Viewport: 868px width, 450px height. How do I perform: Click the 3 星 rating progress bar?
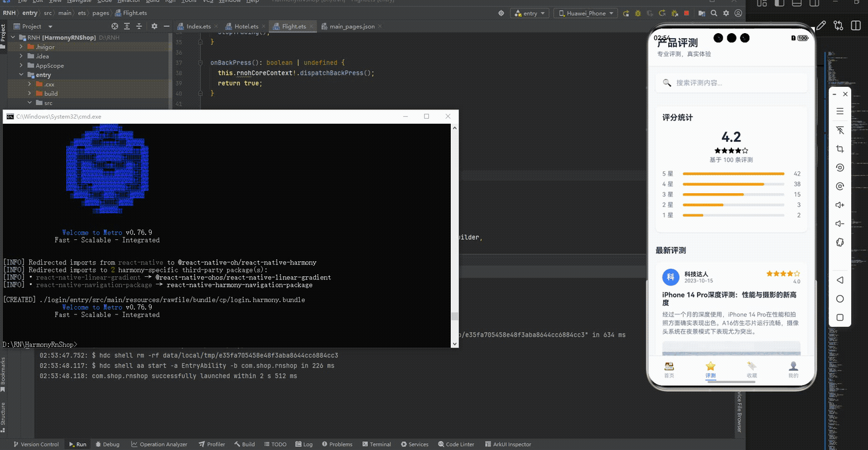tap(734, 194)
